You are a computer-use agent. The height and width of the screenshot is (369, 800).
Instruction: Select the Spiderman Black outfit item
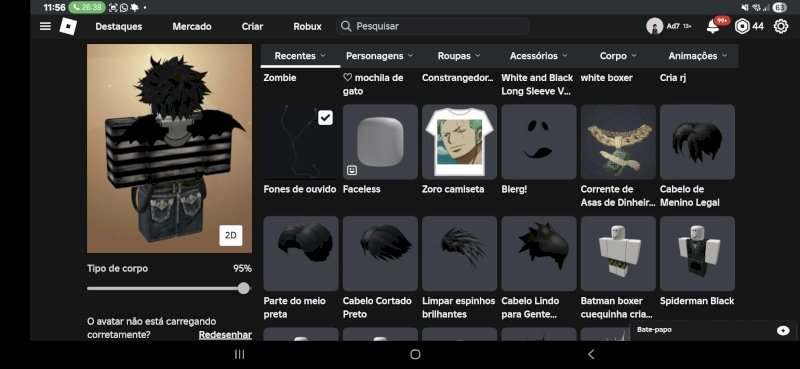697,254
